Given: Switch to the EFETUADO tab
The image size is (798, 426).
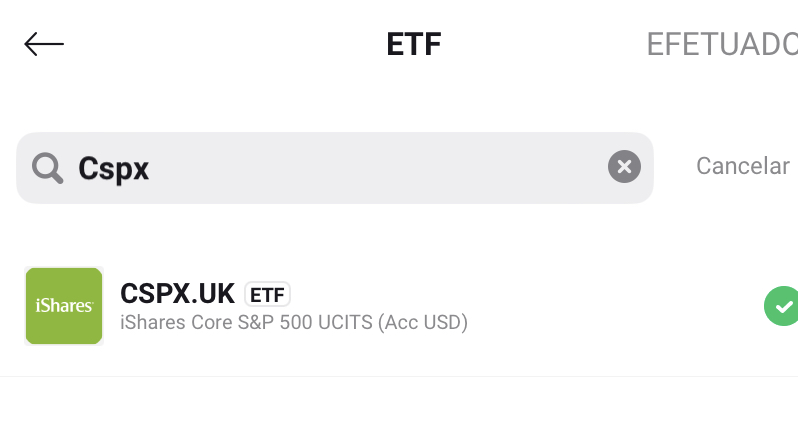Looking at the screenshot, I should (722, 44).
